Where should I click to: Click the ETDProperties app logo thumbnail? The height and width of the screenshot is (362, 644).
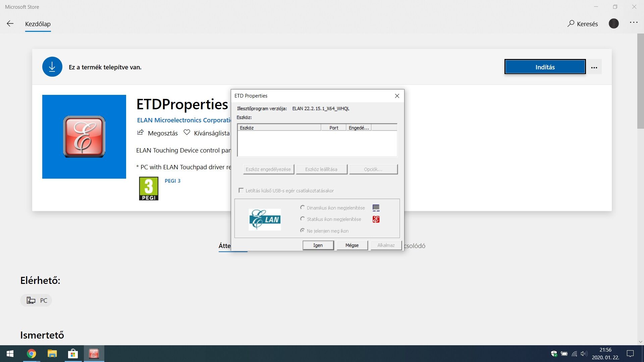click(x=84, y=137)
